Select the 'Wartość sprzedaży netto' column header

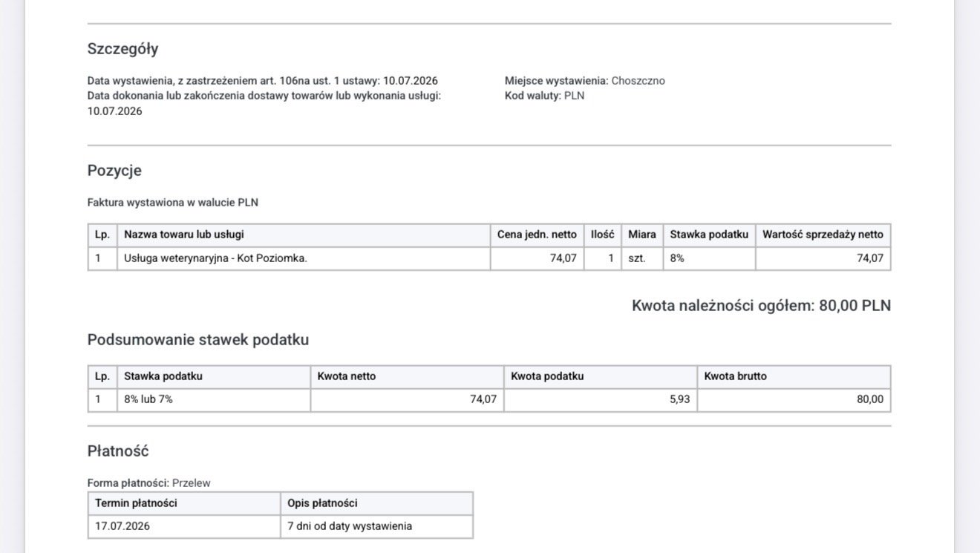[x=823, y=235]
